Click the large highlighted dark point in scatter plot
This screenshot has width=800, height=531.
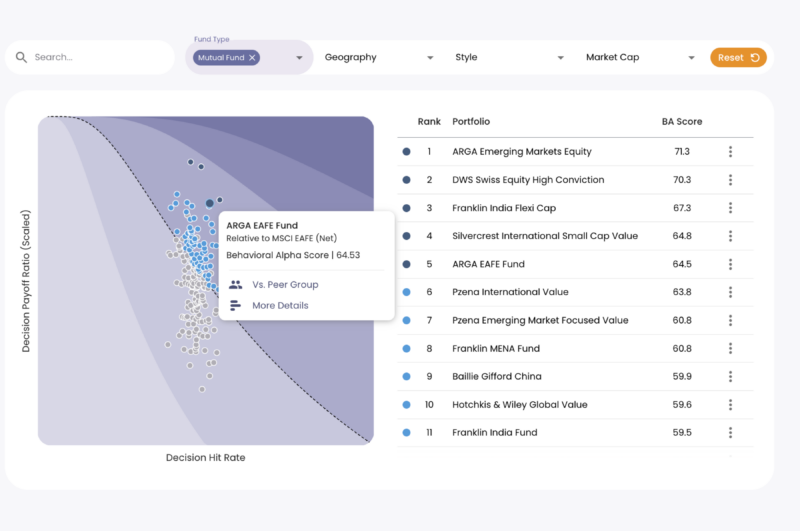[x=210, y=204]
